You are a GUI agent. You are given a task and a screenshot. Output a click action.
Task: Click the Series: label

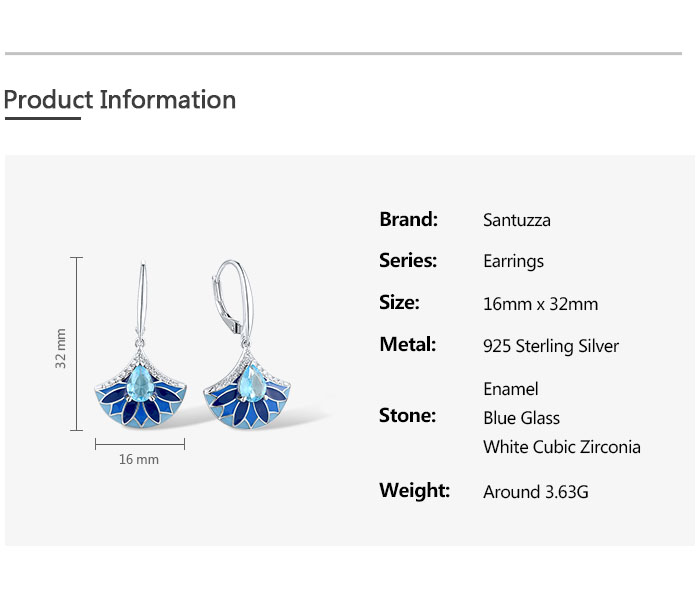(408, 260)
